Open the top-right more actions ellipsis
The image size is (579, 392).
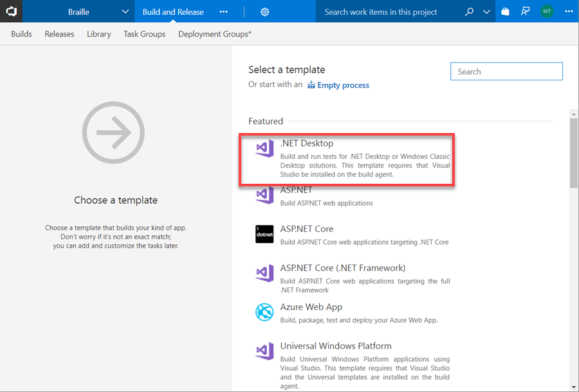point(569,12)
